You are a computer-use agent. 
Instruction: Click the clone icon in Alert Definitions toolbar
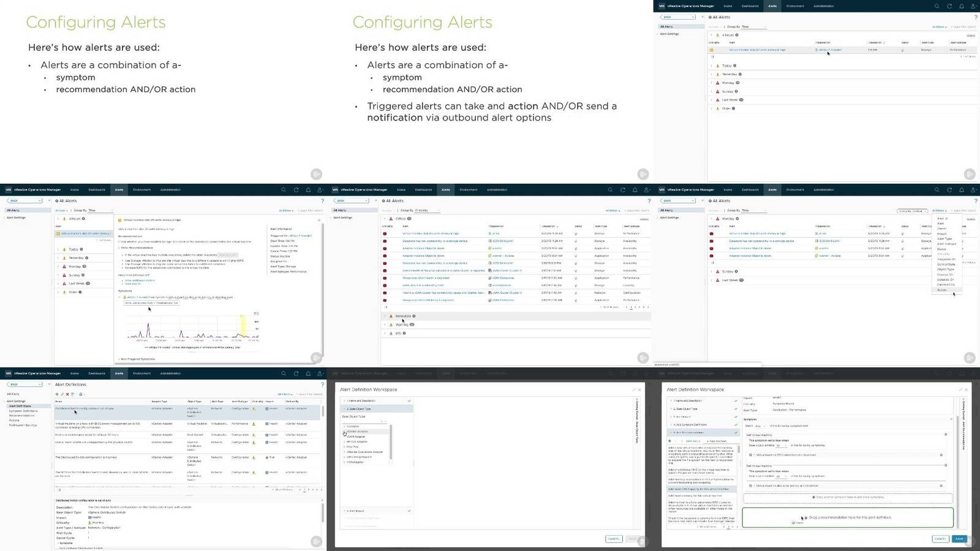click(x=72, y=394)
